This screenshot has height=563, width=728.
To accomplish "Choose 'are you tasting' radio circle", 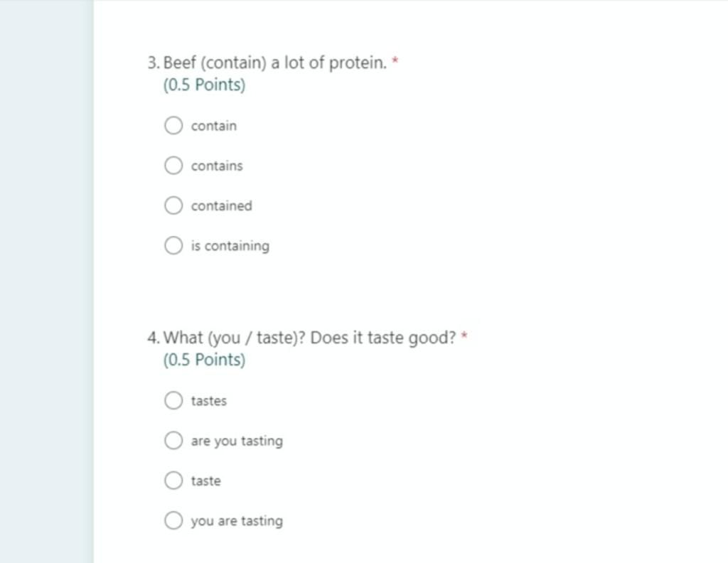I will coord(173,440).
